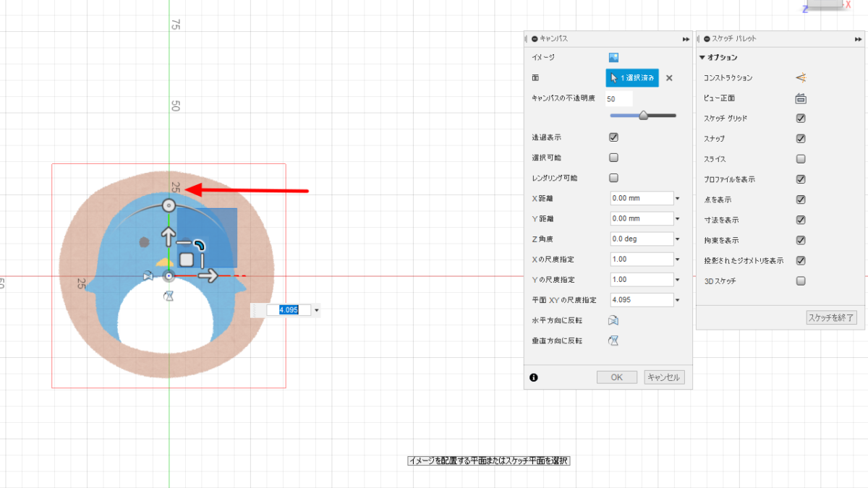Image resolution: width=868 pixels, height=488 pixels.
Task: Toggle the Construction line icon in Sketch Palette
Action: [x=801, y=78]
